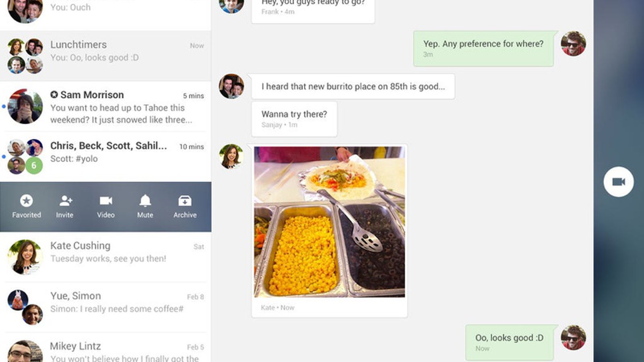Open the Lunchtimers group conversation
This screenshot has height=362, width=644.
tap(105, 56)
